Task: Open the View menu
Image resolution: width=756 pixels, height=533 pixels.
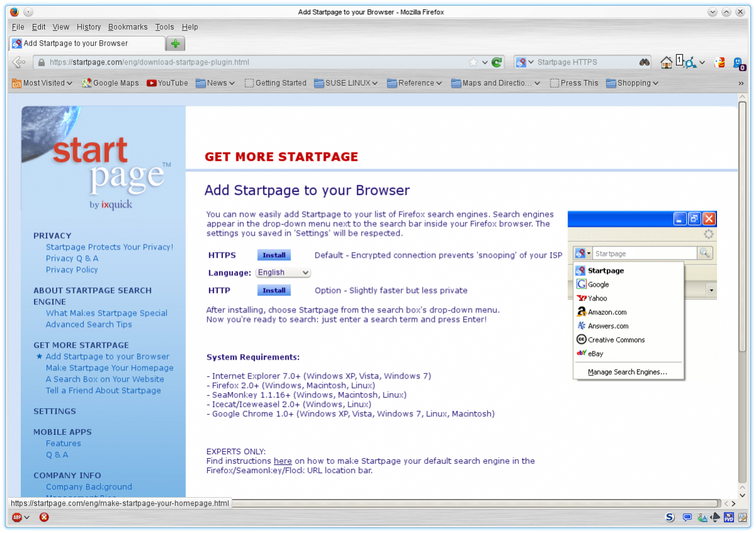Action: click(61, 27)
